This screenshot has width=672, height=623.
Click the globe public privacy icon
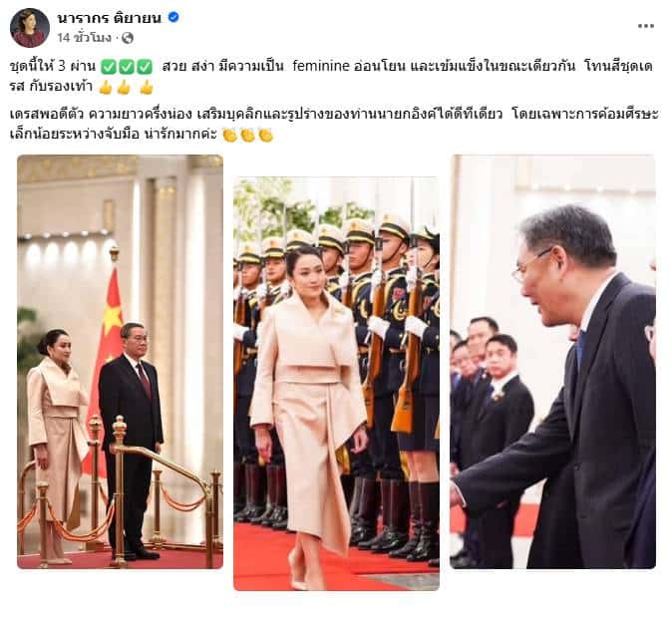click(128, 38)
